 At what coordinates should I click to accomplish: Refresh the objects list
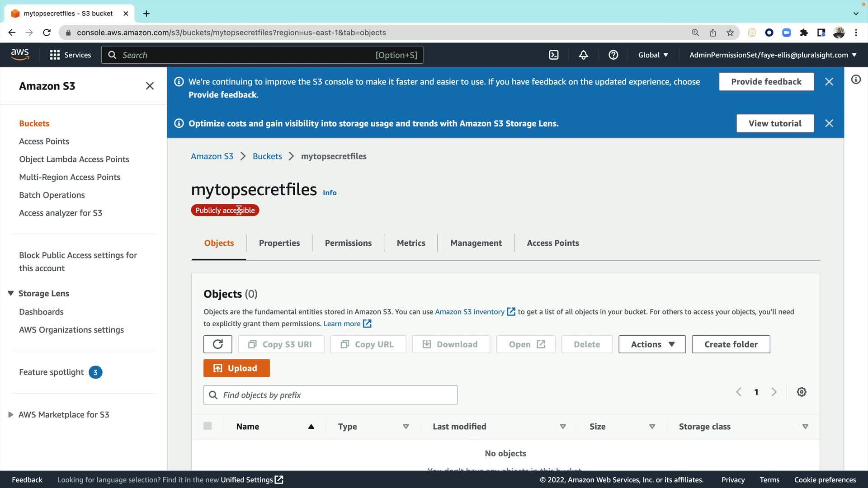tap(217, 344)
